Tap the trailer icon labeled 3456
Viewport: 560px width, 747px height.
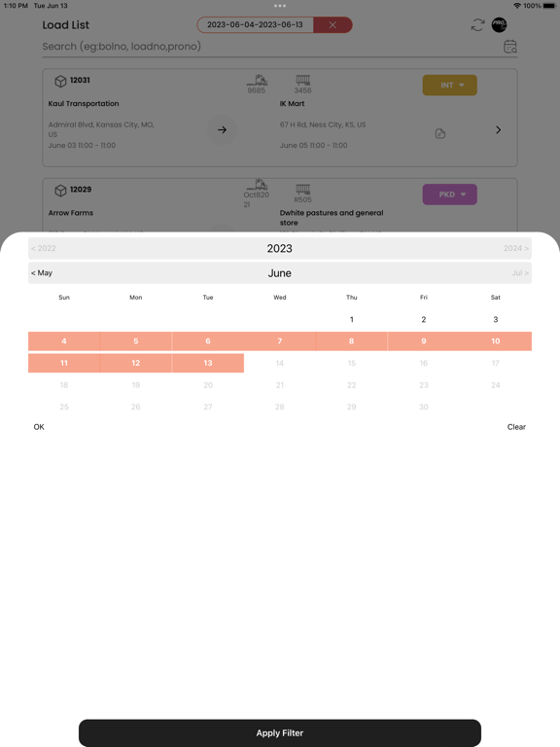[303, 80]
